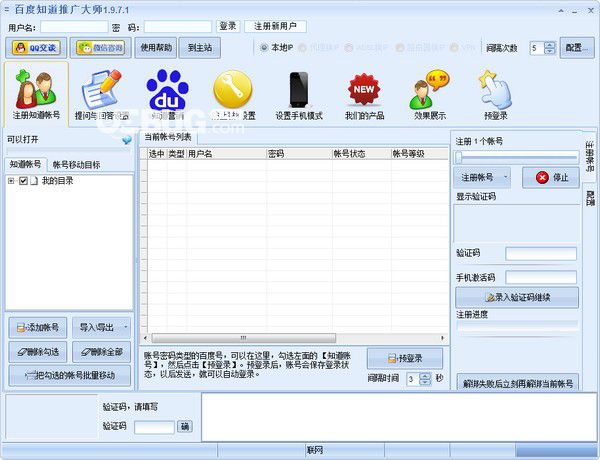
Task: Select the vertical 注册帐号 side tab
Action: point(590,156)
